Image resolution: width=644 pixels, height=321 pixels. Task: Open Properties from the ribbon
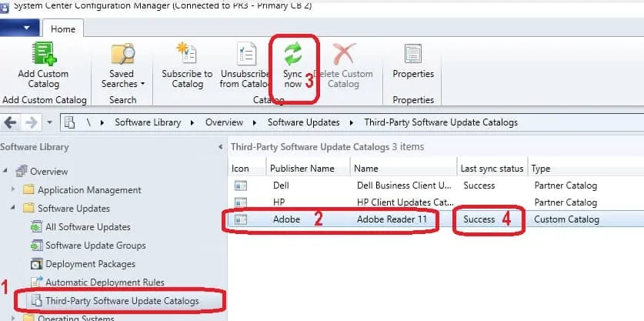click(413, 54)
